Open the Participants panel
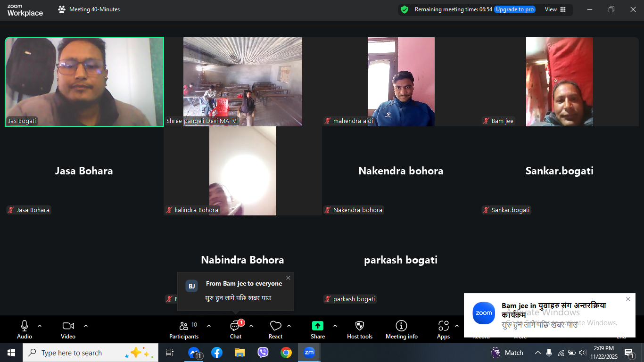This screenshot has height=362, width=644. click(x=184, y=329)
